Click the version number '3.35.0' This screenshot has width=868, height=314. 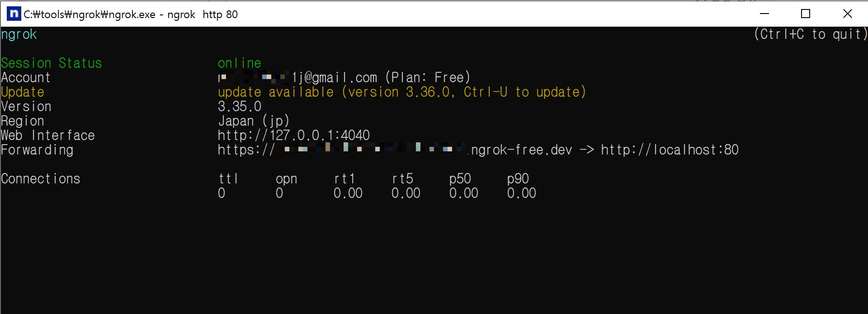point(240,107)
